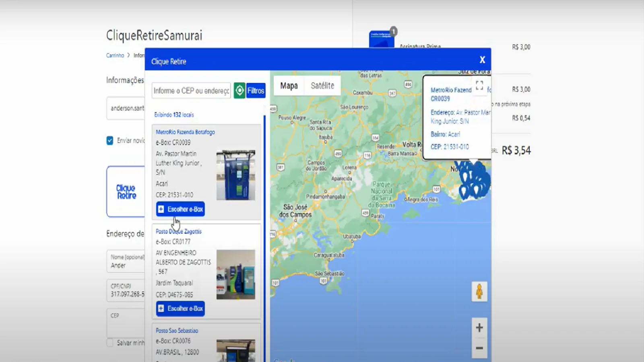Uncheck the Enviar novidades checkbox

pyautogui.click(x=110, y=140)
